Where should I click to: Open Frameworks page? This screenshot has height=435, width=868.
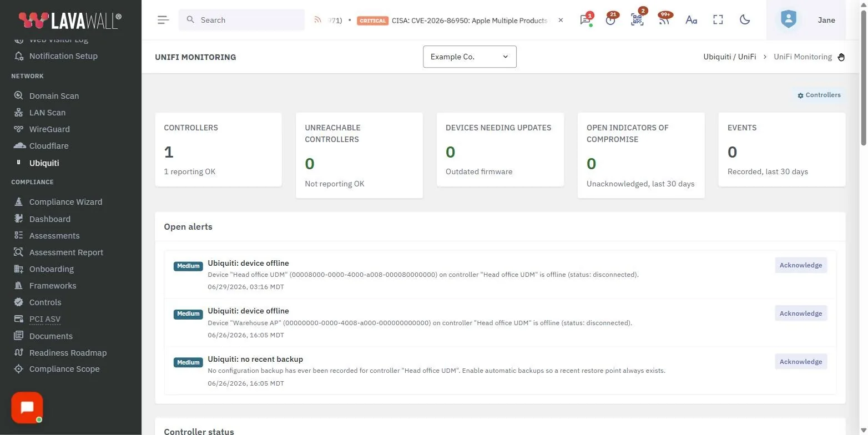pyautogui.click(x=53, y=286)
